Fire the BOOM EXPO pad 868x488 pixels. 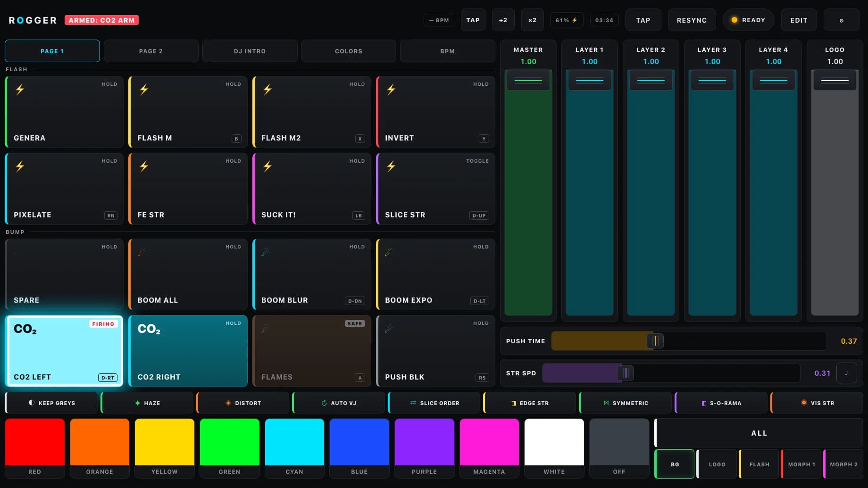click(x=435, y=274)
